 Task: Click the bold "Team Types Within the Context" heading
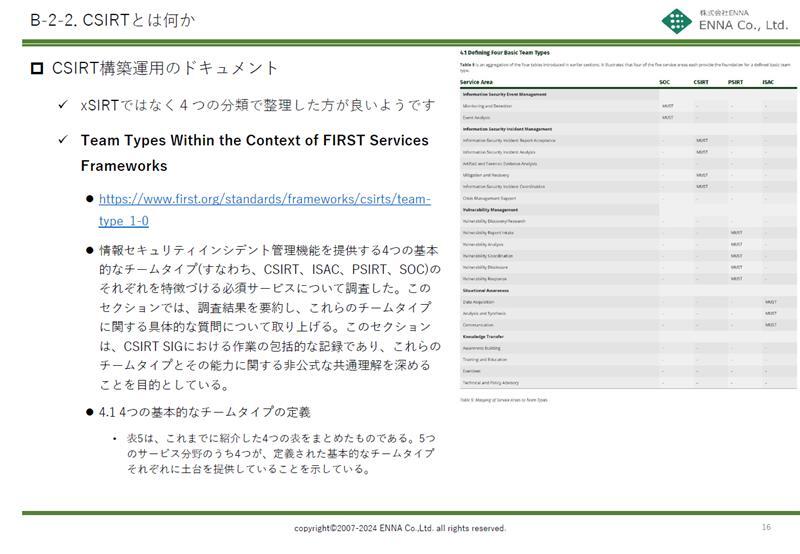[x=255, y=153]
